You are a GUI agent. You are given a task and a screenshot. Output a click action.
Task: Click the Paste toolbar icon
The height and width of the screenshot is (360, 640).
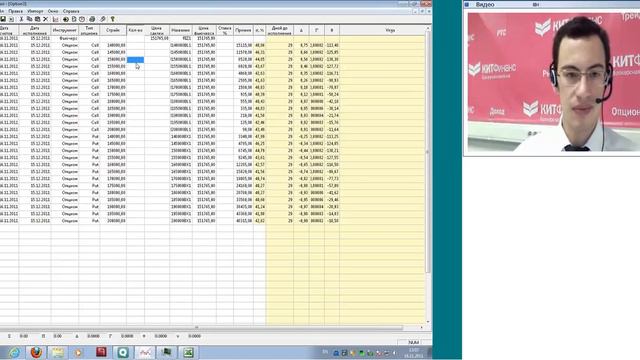tap(37, 19)
